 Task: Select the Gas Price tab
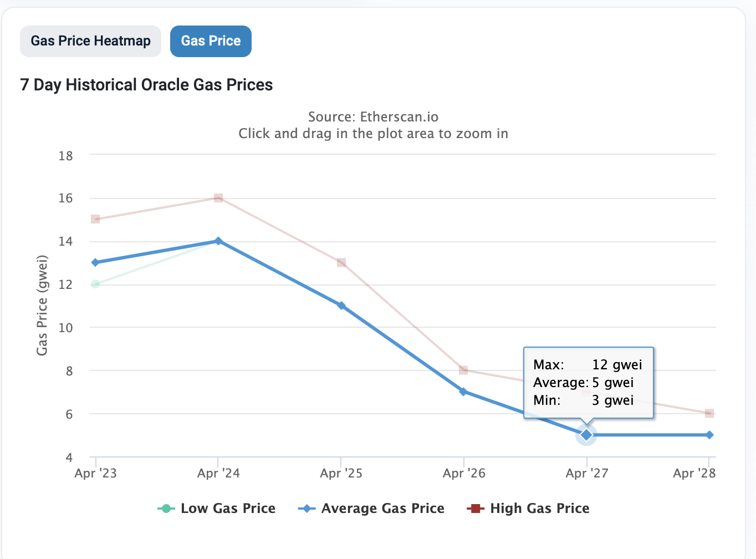[211, 41]
